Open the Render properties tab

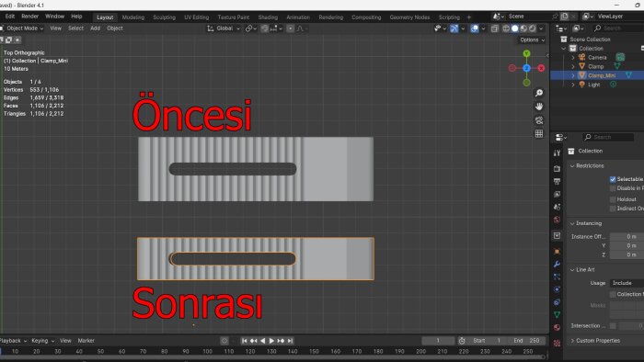557,168
